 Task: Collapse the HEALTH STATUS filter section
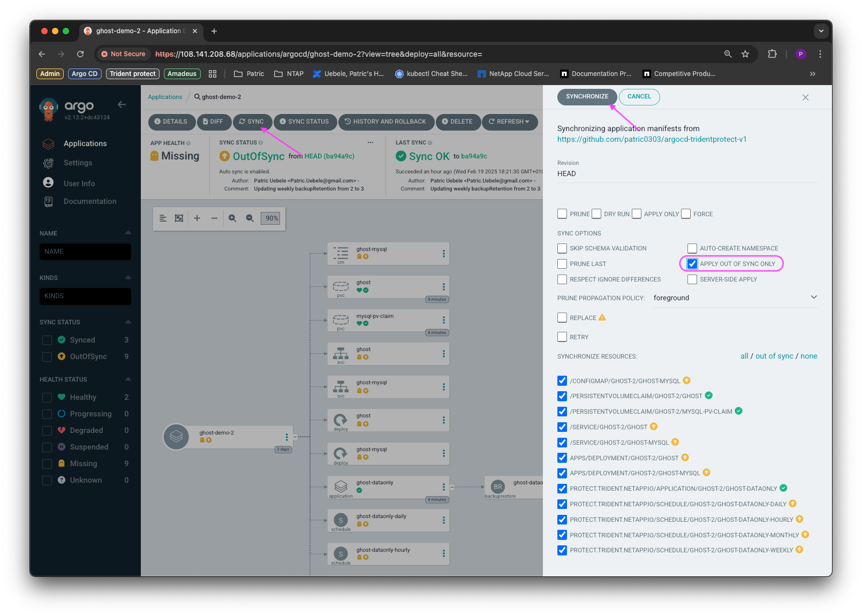128,379
